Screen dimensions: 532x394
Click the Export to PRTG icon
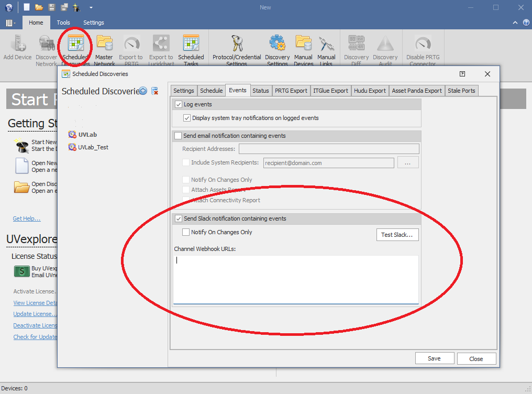131,43
